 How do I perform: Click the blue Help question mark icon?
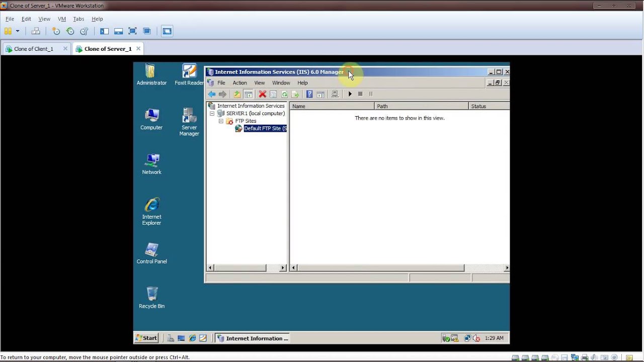pyautogui.click(x=309, y=94)
